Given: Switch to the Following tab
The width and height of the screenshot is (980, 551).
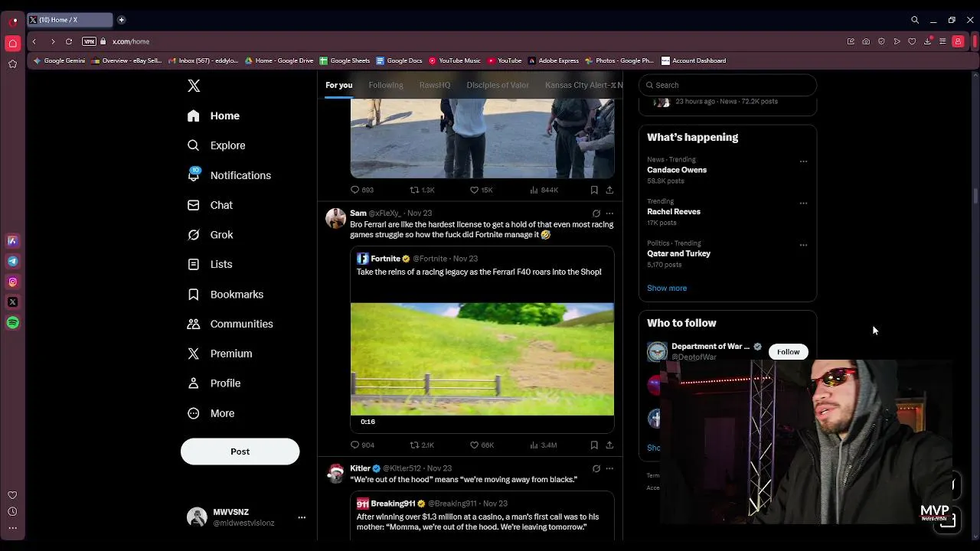Looking at the screenshot, I should [385, 85].
